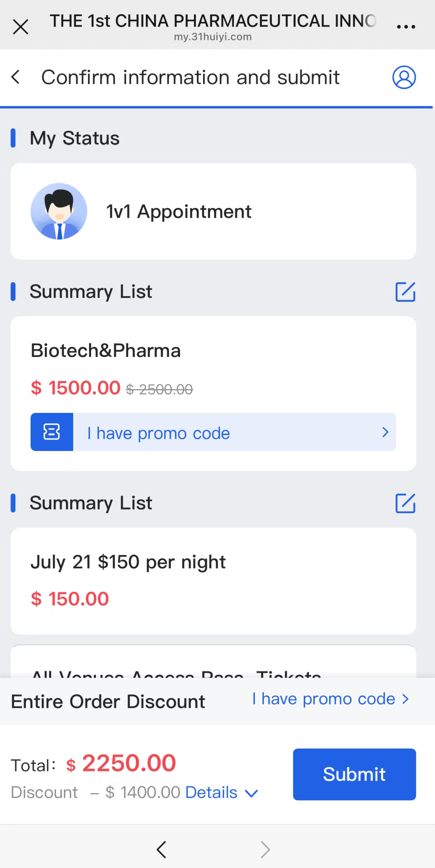This screenshot has width=435, height=868.
Task: Edit the July 21 accommodation summary list
Action: pyautogui.click(x=405, y=503)
